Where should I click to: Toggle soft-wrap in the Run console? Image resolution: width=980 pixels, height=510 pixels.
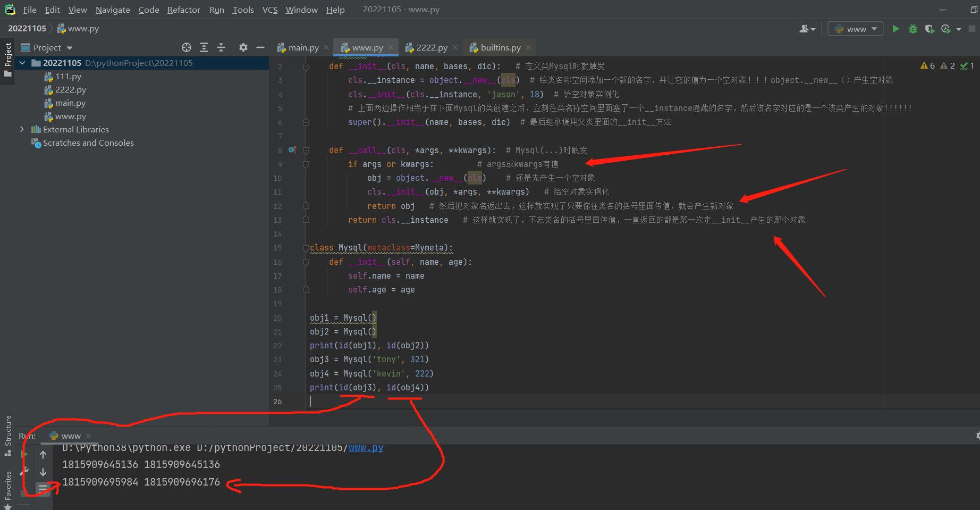pyautogui.click(x=43, y=488)
